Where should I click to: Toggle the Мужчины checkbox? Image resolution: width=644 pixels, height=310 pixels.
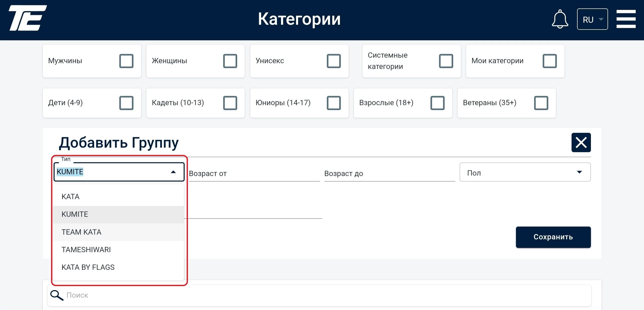coord(126,61)
